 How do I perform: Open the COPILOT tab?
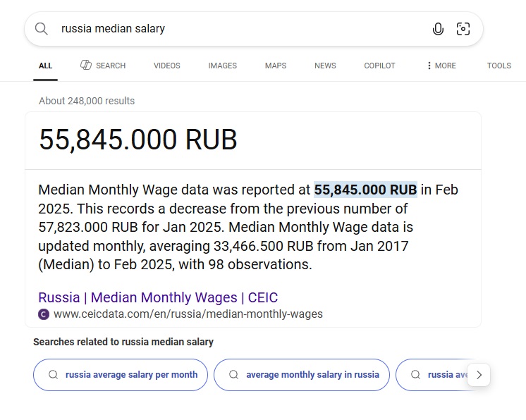click(x=379, y=66)
